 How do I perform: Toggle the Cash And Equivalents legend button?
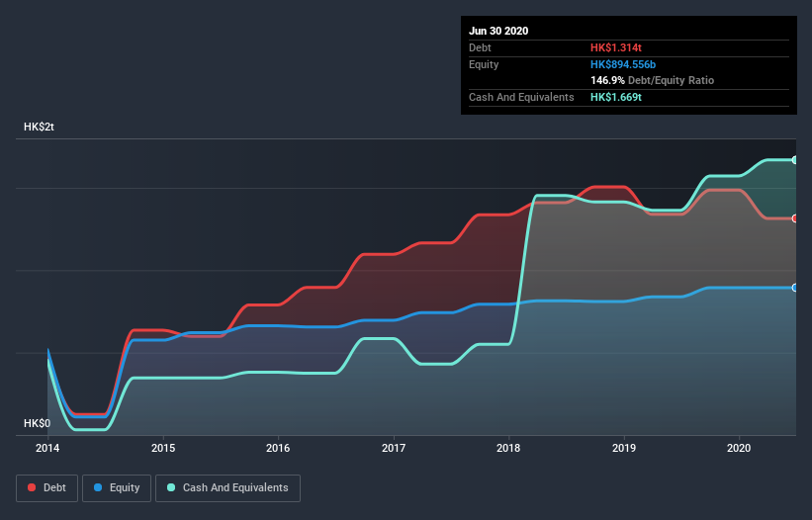[227, 488]
